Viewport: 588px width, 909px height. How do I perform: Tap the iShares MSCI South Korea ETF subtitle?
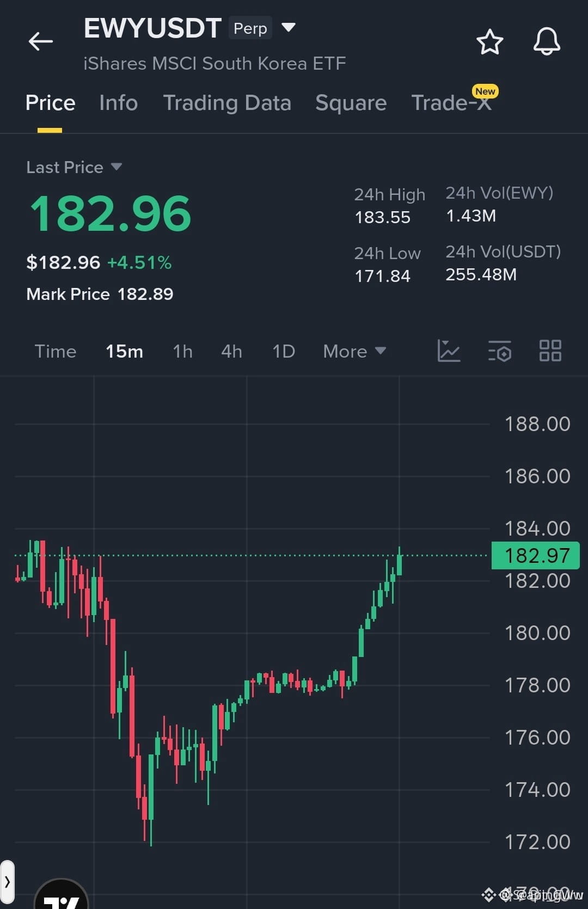[x=215, y=64]
